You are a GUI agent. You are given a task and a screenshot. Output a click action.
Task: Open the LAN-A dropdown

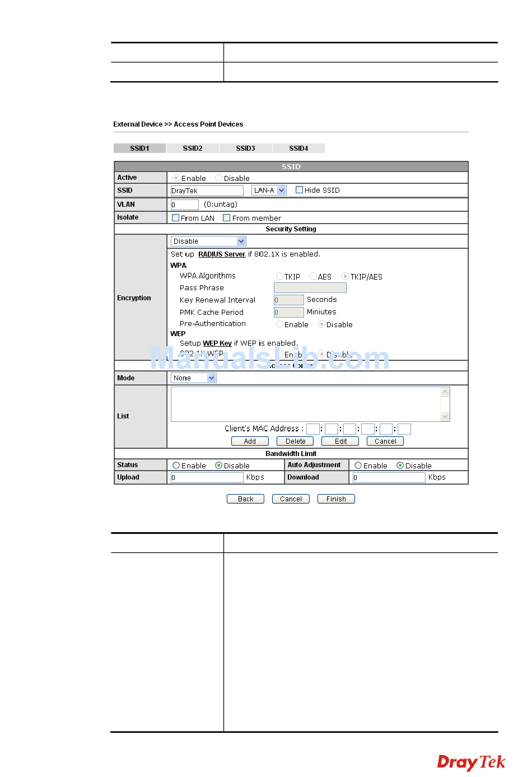(x=269, y=190)
